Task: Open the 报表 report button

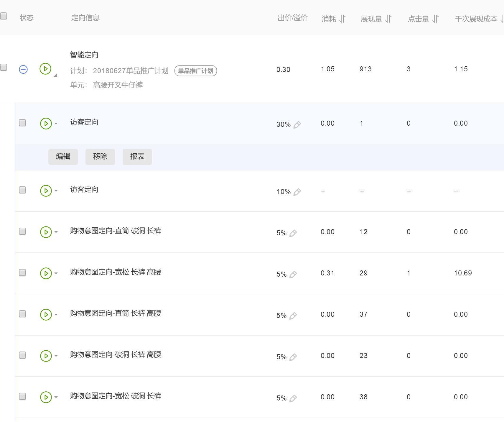Action: coord(137,157)
